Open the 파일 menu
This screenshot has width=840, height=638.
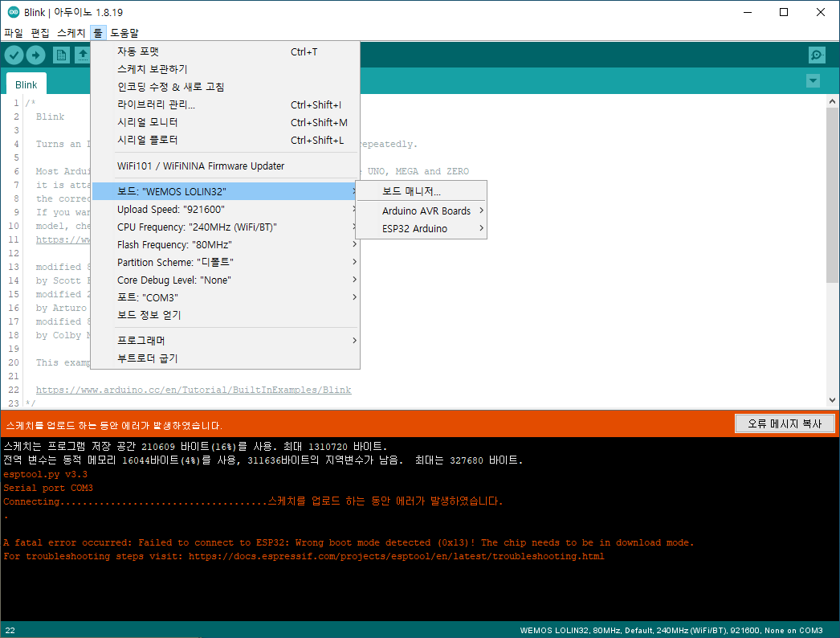[14, 33]
